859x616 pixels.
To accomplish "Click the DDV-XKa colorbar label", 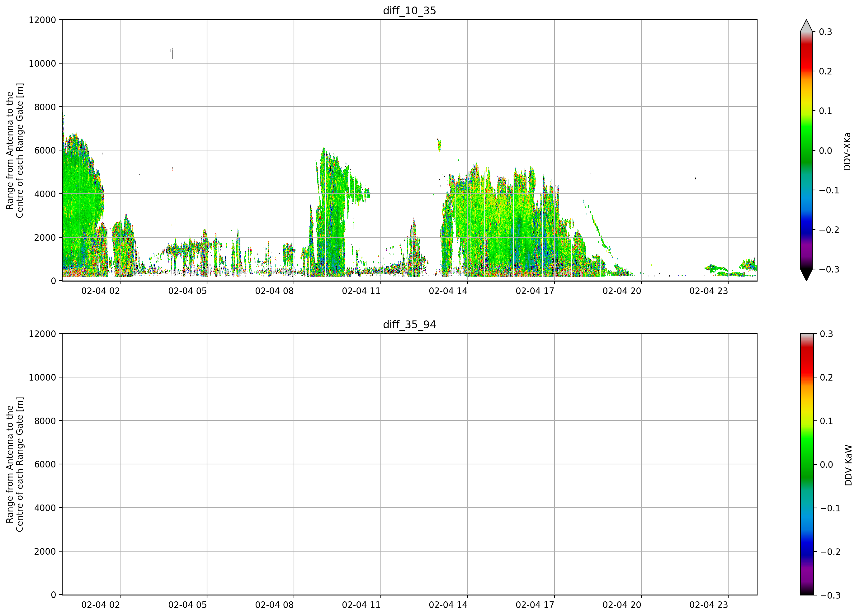I will click(x=847, y=152).
